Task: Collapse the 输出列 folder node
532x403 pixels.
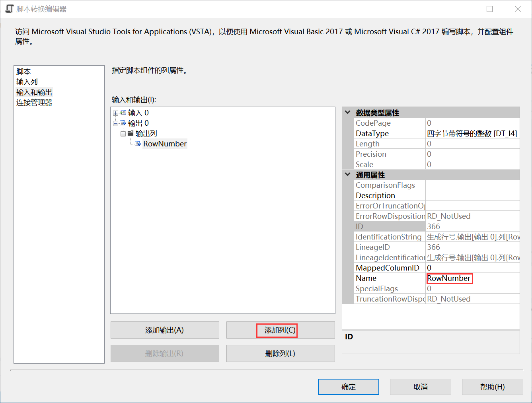Action: click(x=123, y=134)
